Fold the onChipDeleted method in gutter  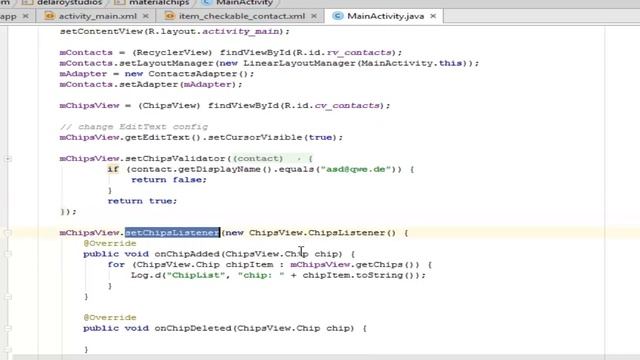tap(8, 328)
